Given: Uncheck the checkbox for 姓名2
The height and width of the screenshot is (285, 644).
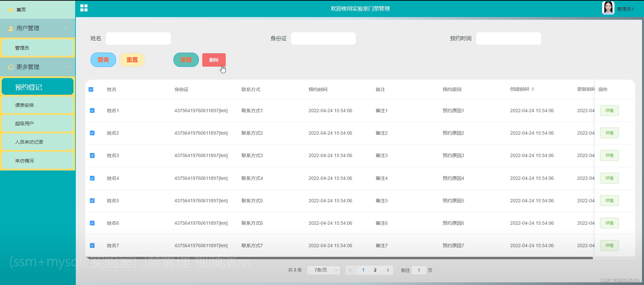Looking at the screenshot, I should pos(92,133).
